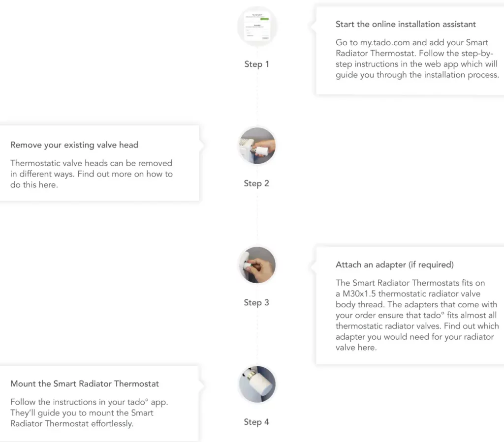The height and width of the screenshot is (442, 504).
Task: Click the tado° app instructions paragraph
Action: [x=89, y=413]
